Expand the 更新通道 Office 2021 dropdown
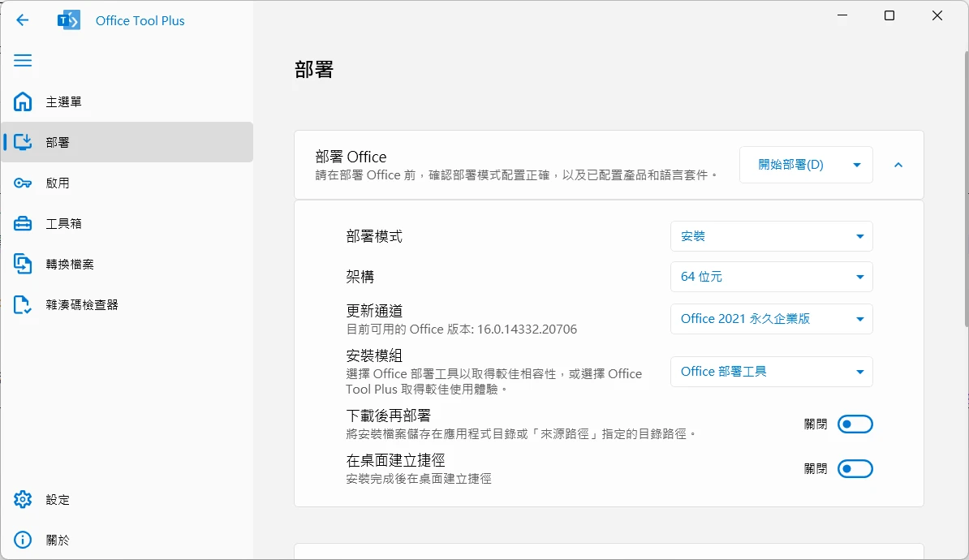 pyautogui.click(x=771, y=319)
